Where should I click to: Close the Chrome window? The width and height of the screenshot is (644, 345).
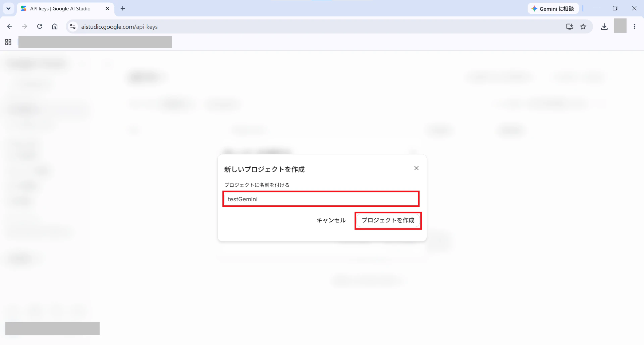pos(634,8)
